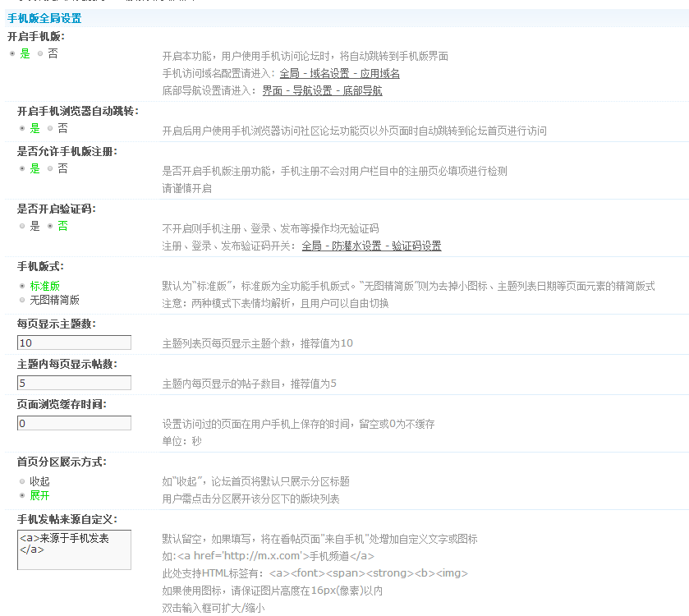
Task: Click the 手机发帖来源自定义 textarea
Action: coord(74,549)
